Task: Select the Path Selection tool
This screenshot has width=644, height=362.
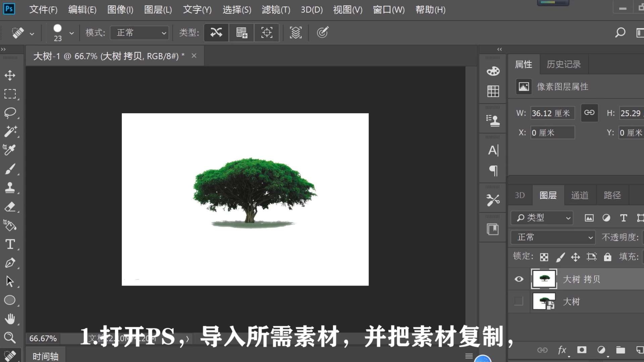Action: tap(10, 282)
